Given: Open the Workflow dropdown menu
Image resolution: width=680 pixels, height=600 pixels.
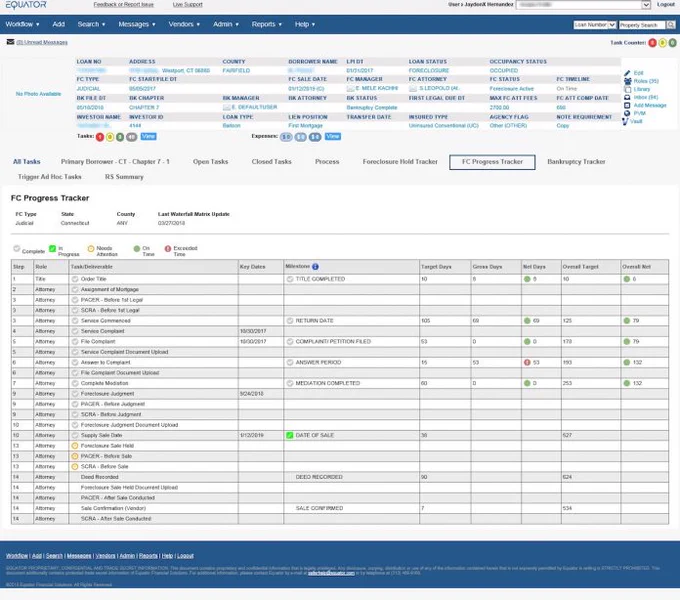Looking at the screenshot, I should click(x=22, y=24).
